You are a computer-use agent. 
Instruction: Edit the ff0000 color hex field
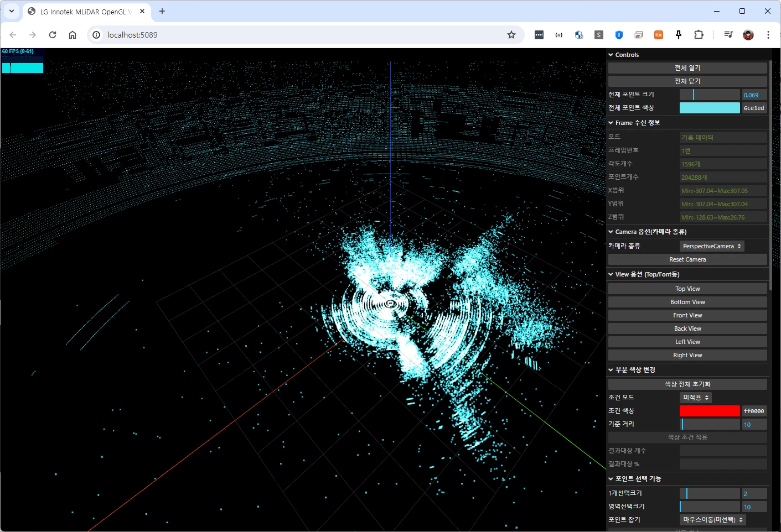754,411
